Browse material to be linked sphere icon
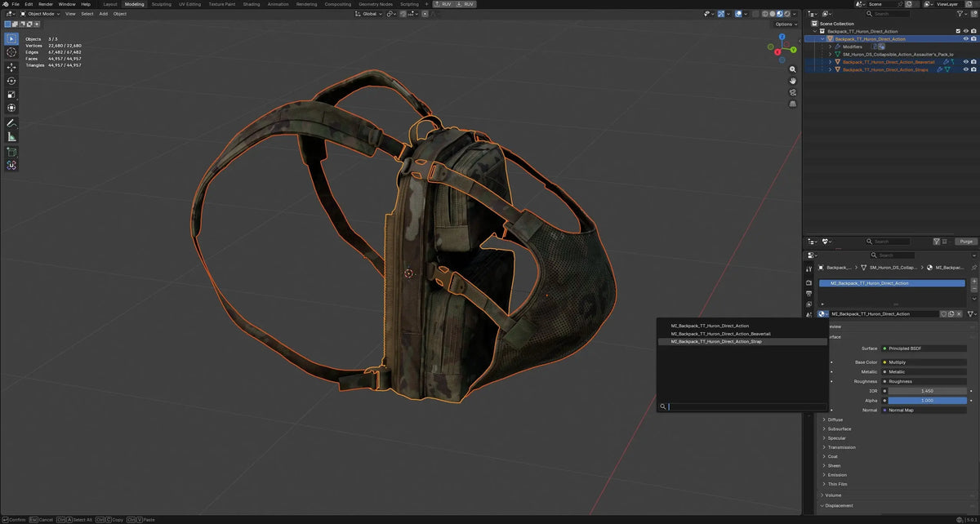Screen dimensions: 980x524 pyautogui.click(x=823, y=313)
